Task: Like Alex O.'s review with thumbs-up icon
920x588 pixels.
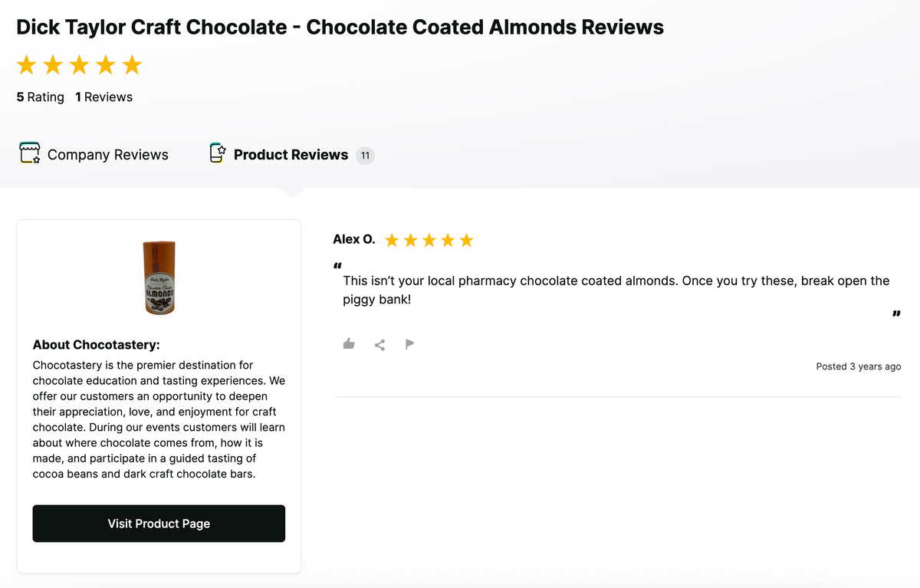Action: pos(349,343)
